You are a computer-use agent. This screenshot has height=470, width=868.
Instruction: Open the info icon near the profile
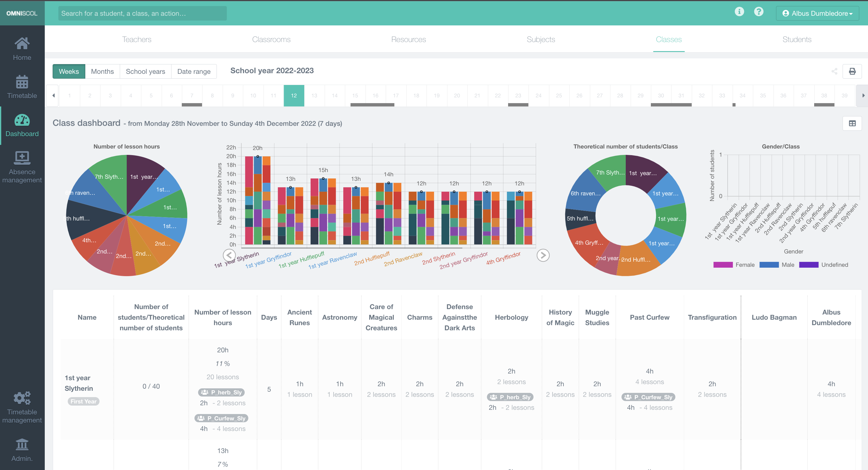[x=739, y=11]
